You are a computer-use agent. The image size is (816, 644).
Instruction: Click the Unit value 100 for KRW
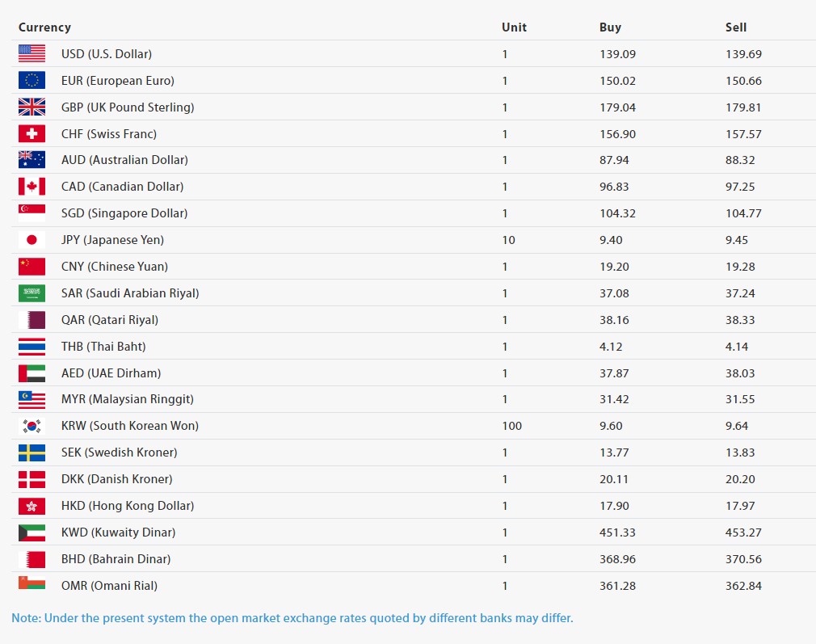[x=511, y=426]
